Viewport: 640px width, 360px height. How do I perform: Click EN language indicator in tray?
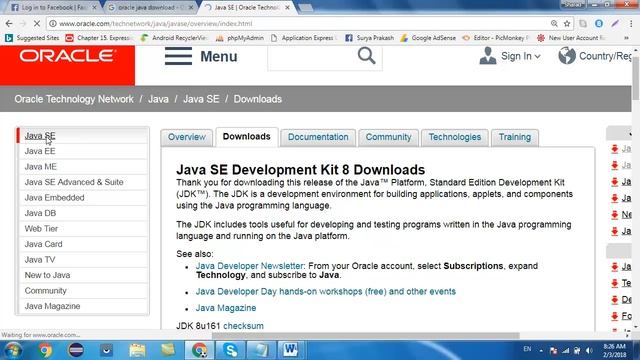[527, 349]
